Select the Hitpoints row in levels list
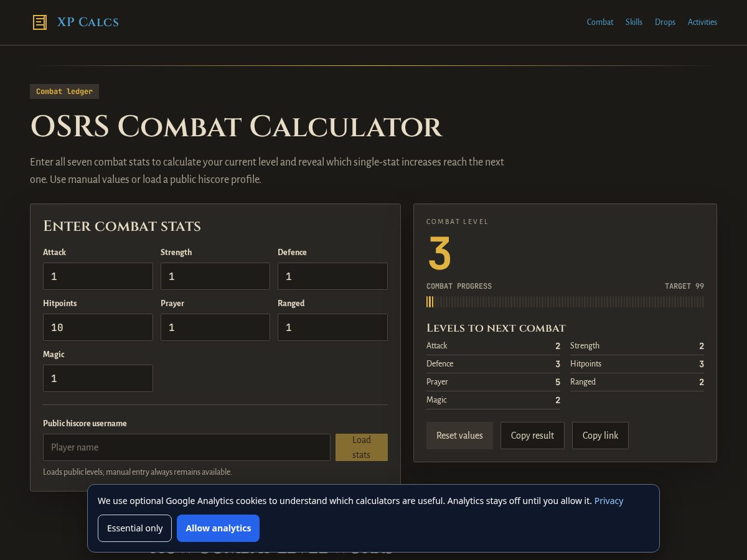This screenshot has height=560, width=747. (x=637, y=364)
